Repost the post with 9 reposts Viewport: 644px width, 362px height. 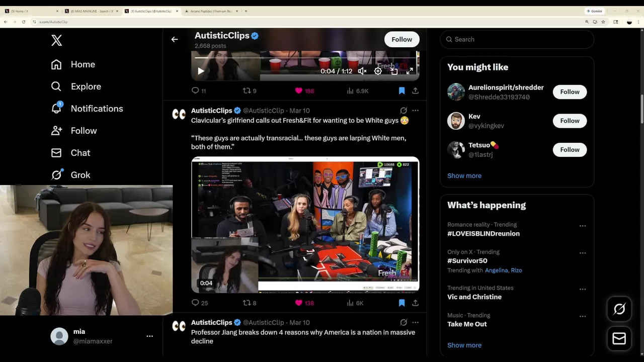click(x=250, y=91)
